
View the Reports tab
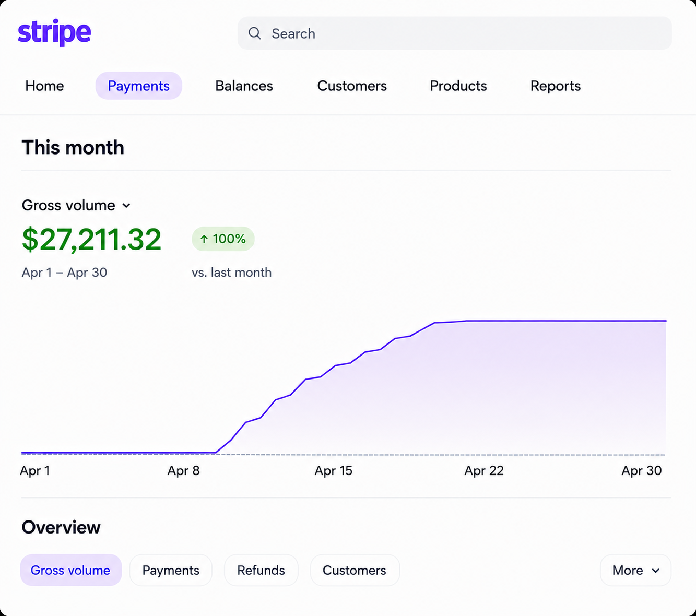pyautogui.click(x=556, y=86)
